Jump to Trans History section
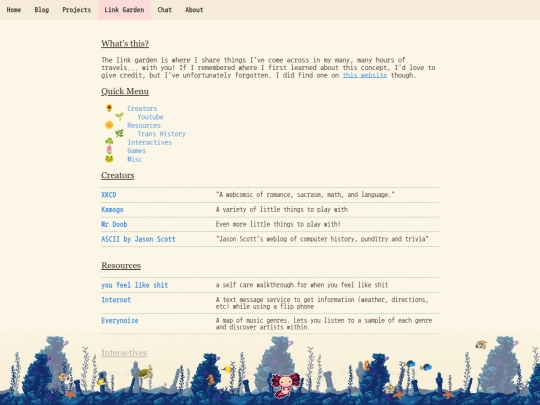Viewport: 540px width, 405px height. coord(162,134)
